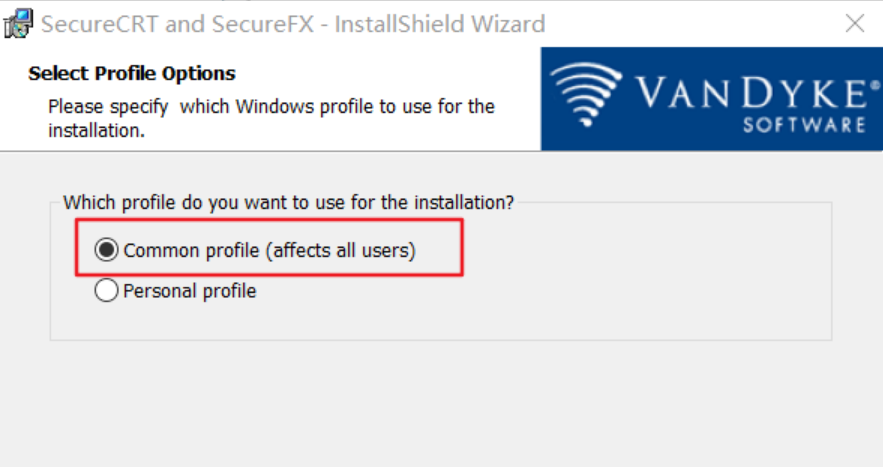
Task: Choose the Personal profile radio button
Action: coord(106,291)
